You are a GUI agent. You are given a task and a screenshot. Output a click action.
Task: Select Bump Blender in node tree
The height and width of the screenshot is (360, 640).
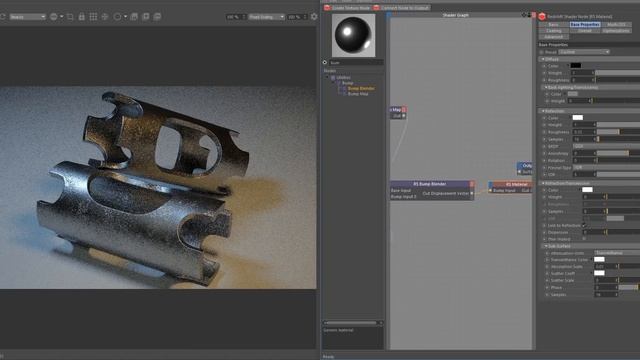[361, 89]
